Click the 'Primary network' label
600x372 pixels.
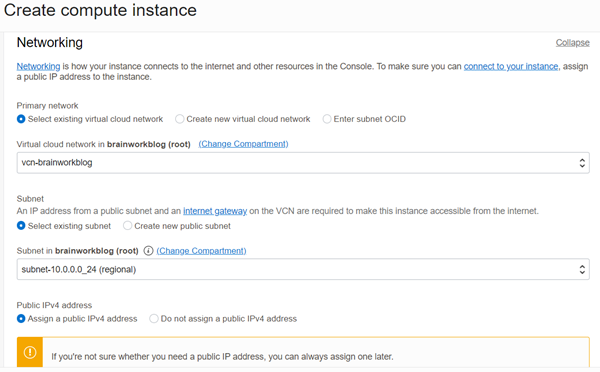(x=47, y=106)
